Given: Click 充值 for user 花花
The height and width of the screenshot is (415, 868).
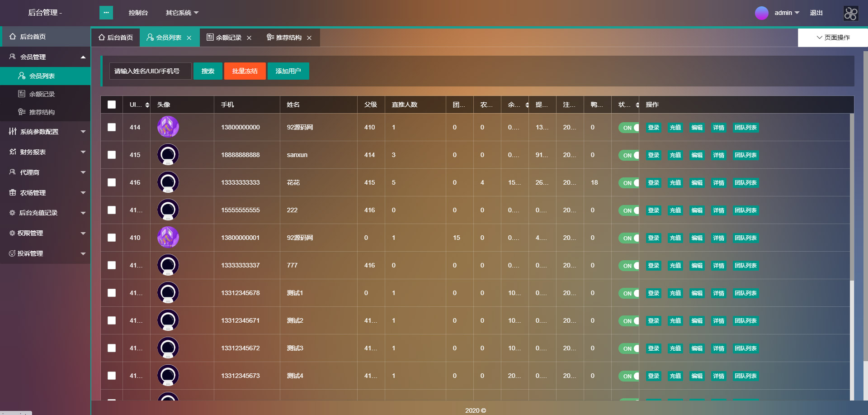Looking at the screenshot, I should (x=675, y=183).
